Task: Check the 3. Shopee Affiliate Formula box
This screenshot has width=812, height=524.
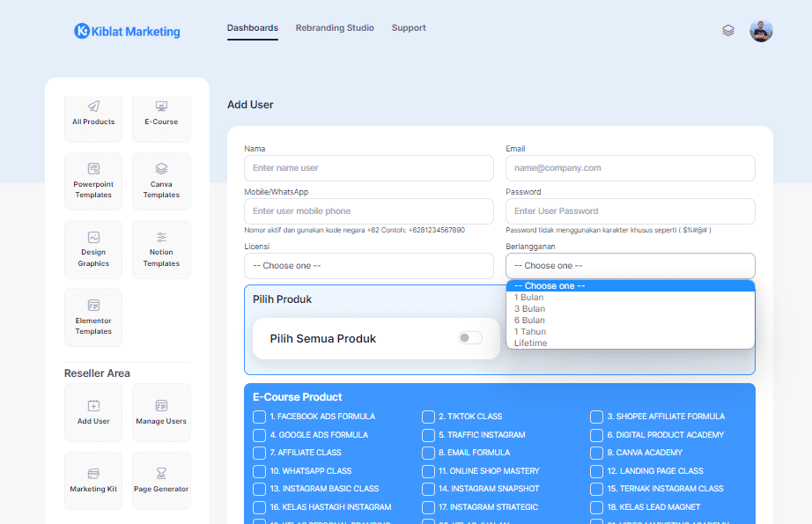Action: click(596, 417)
